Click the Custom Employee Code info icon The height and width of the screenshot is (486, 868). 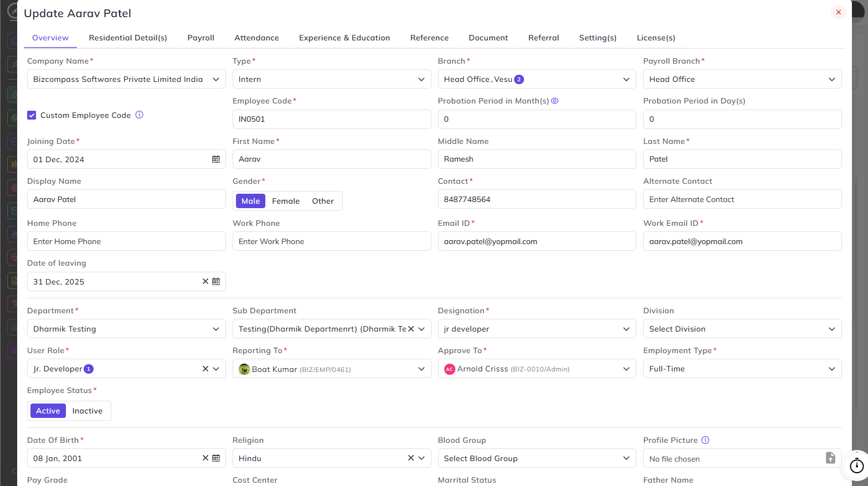140,115
